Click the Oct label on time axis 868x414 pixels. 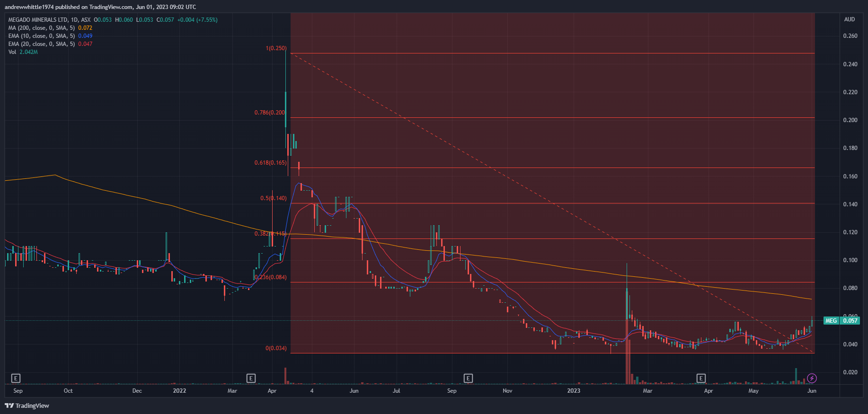(68, 391)
